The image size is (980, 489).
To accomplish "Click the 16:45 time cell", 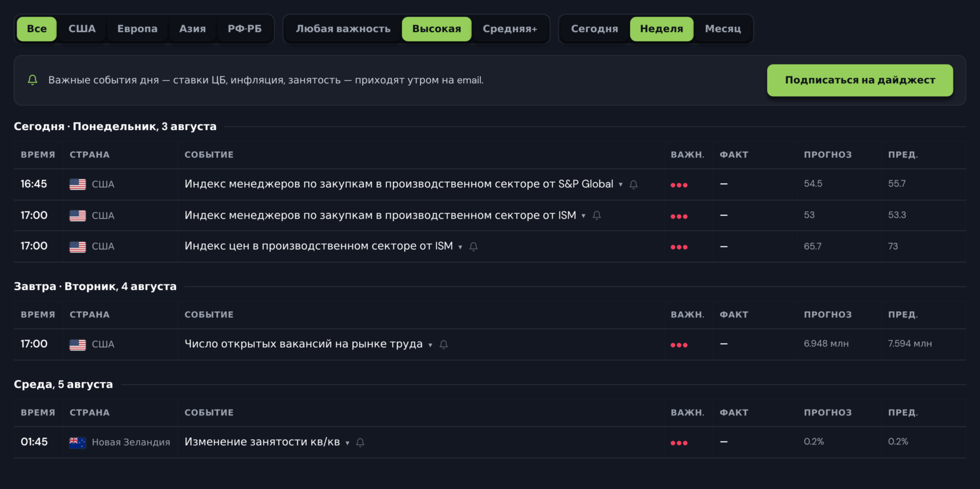I will click(34, 184).
